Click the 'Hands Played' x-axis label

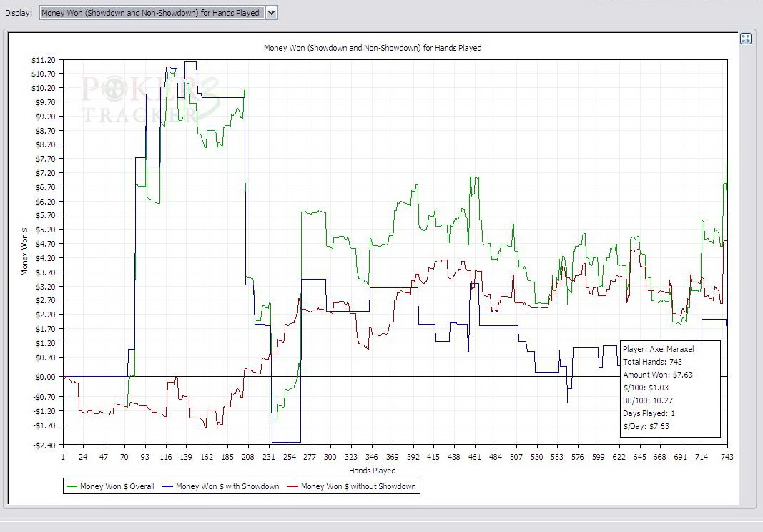point(373,471)
